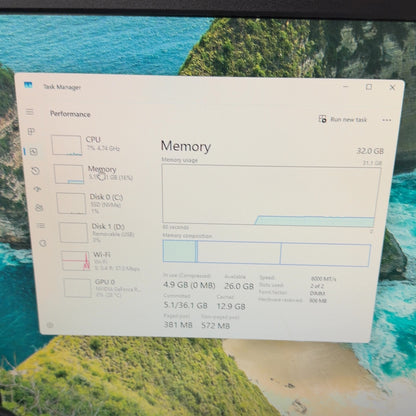Click the non-paged pool value '572 MB'
The width and height of the screenshot is (416, 416).
pos(216,325)
